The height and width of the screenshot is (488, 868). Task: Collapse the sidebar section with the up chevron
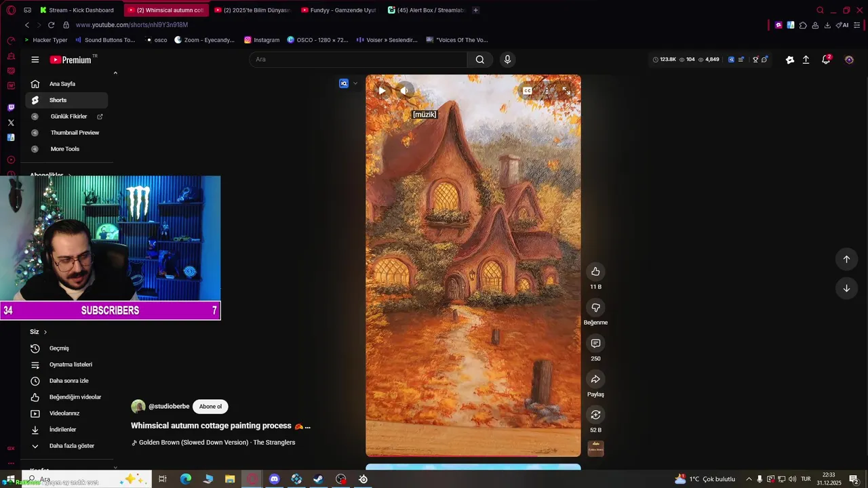(x=115, y=73)
